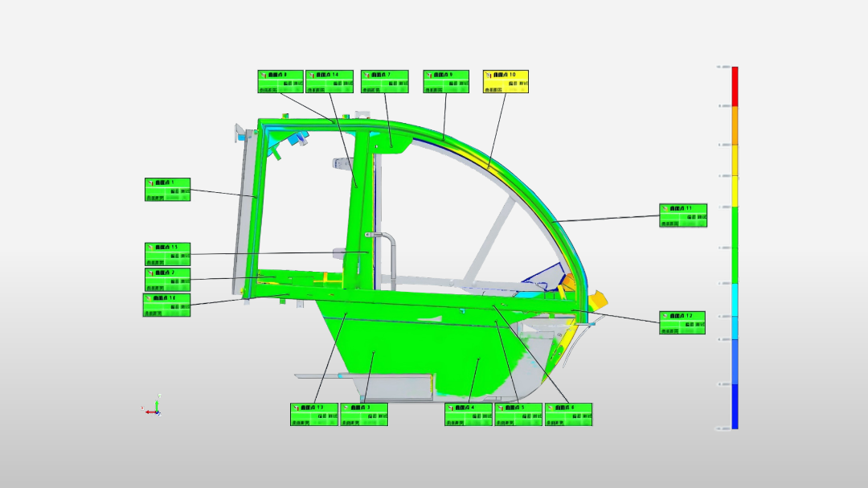Choose the surface point 13 annotation box
This screenshot has height=488, width=868.
[x=314, y=414]
